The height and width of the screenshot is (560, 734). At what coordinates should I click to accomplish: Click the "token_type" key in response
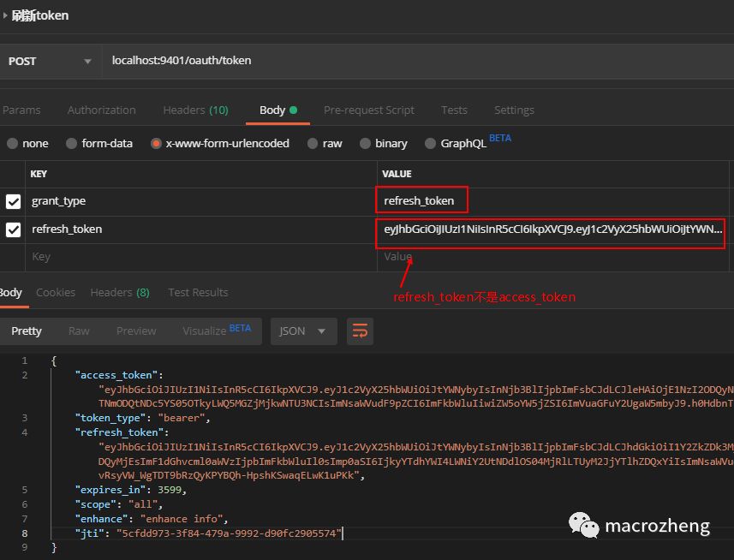coord(110,418)
